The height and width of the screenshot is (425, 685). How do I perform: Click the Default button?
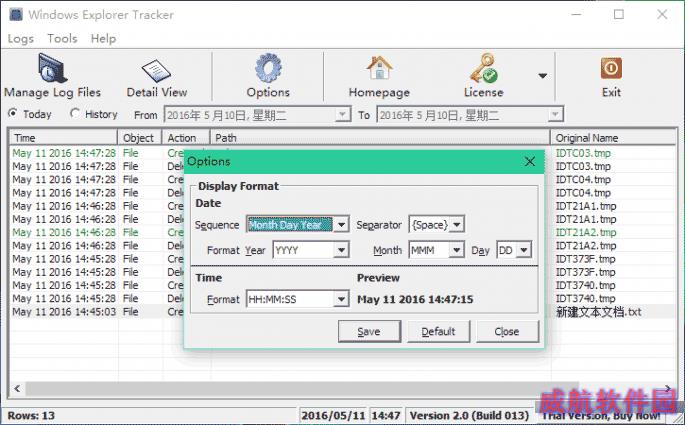click(x=438, y=332)
